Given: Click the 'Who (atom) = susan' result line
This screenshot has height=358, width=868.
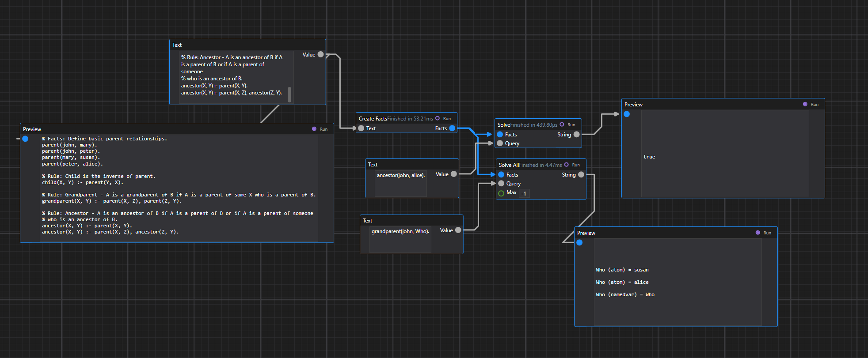Looking at the screenshot, I should [x=622, y=270].
